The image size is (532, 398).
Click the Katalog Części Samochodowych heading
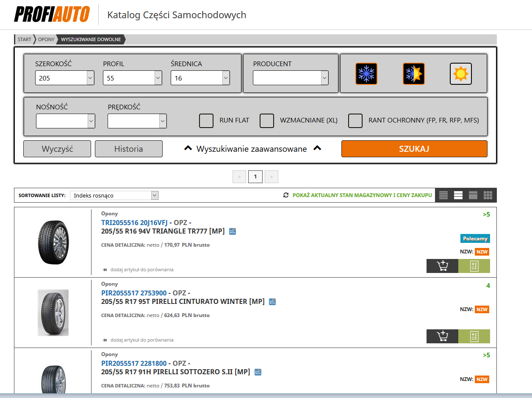coord(177,15)
